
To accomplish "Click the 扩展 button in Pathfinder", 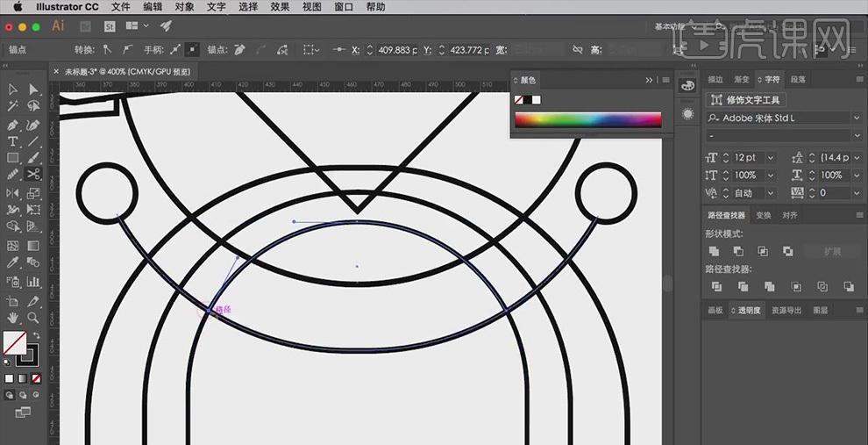I will tap(832, 251).
